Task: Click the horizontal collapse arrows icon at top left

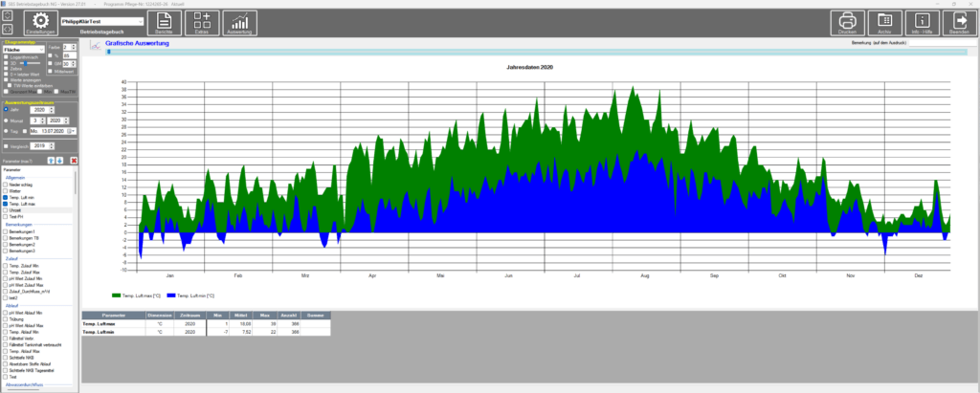Action: point(7,29)
